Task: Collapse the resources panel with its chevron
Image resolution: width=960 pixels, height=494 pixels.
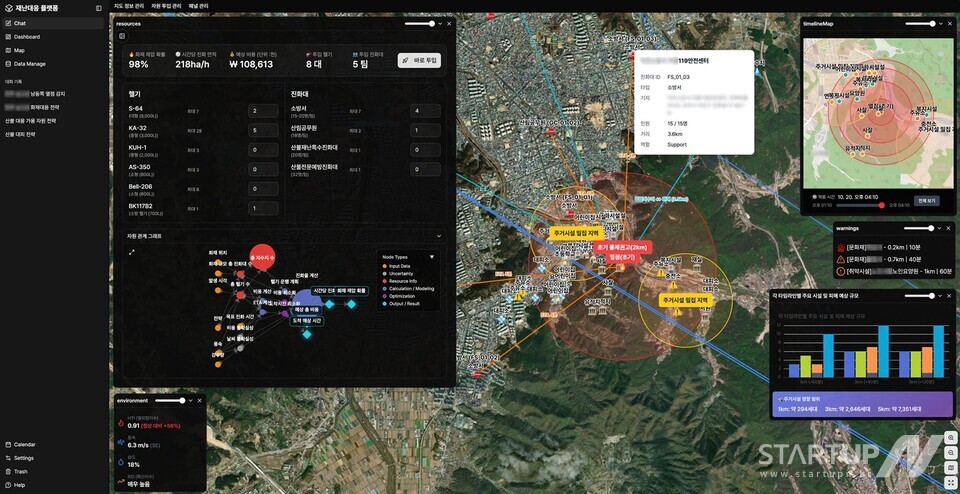Action: coord(439,23)
